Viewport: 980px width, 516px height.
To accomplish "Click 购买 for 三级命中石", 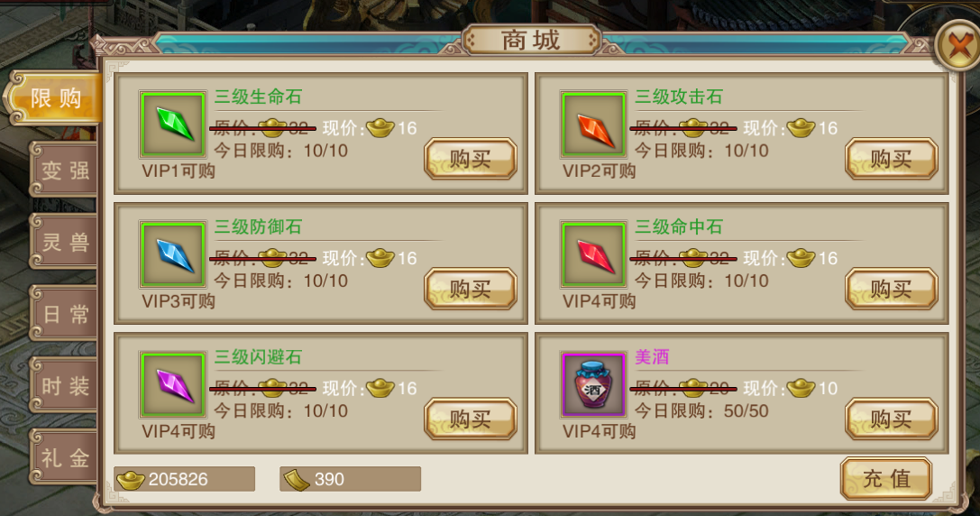I will point(892,289).
